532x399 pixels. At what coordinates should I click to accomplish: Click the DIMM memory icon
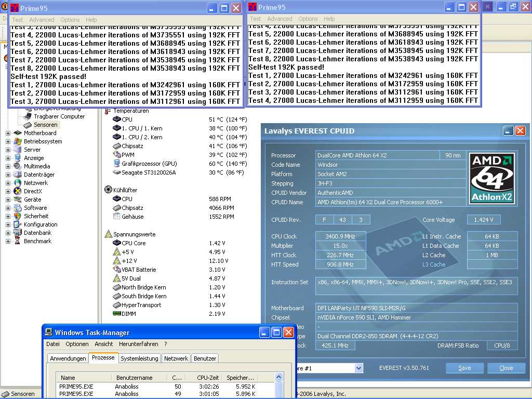117,313
